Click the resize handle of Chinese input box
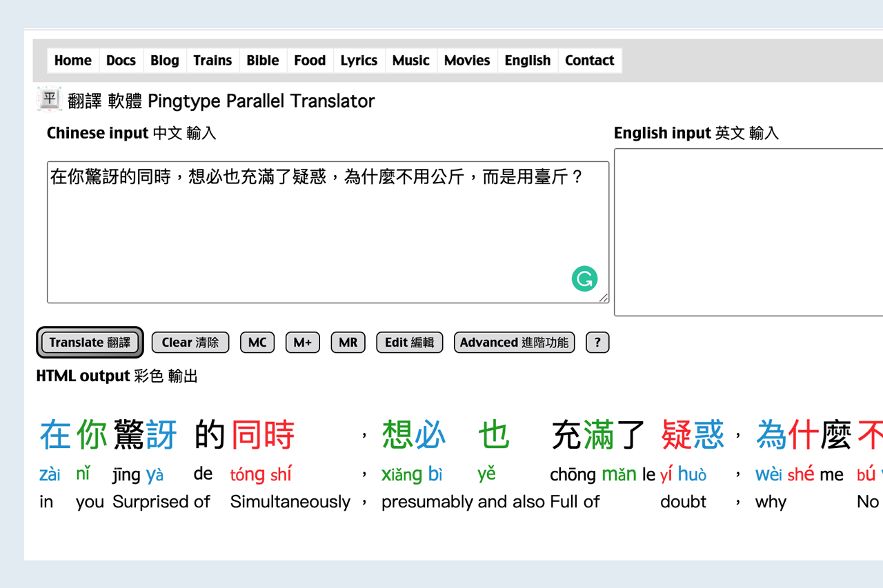The width and height of the screenshot is (883, 588). tap(604, 298)
